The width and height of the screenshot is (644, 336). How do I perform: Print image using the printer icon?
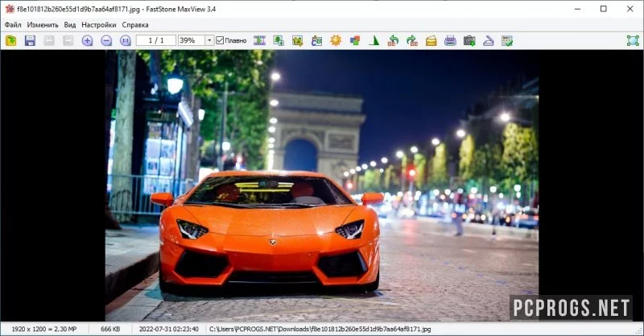coord(450,40)
